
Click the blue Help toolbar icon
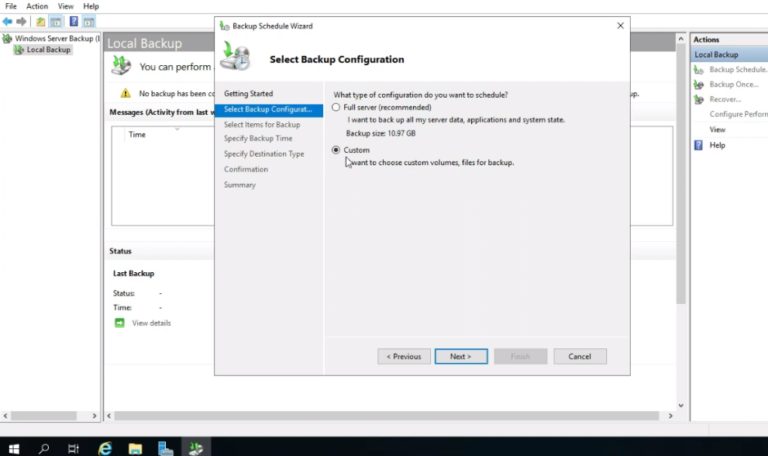(73, 21)
